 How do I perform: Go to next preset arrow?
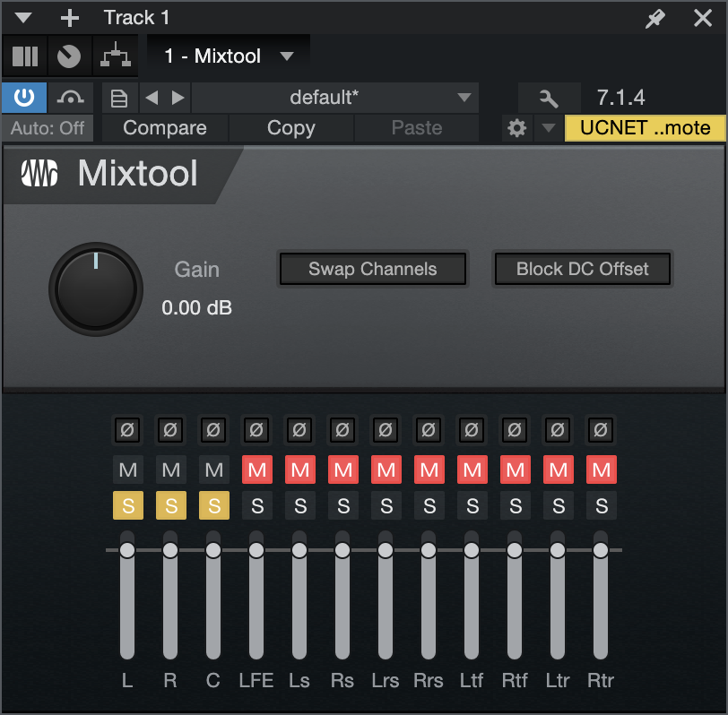click(x=178, y=98)
